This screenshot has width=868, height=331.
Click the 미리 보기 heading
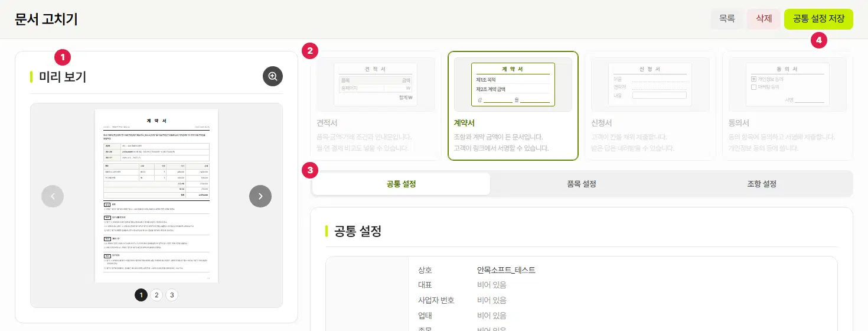click(x=63, y=76)
